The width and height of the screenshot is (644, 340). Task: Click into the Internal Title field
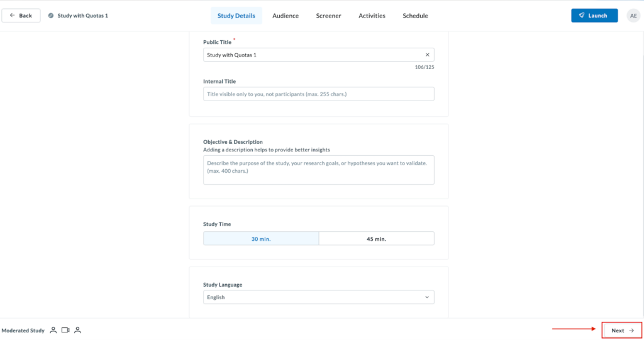coord(318,94)
